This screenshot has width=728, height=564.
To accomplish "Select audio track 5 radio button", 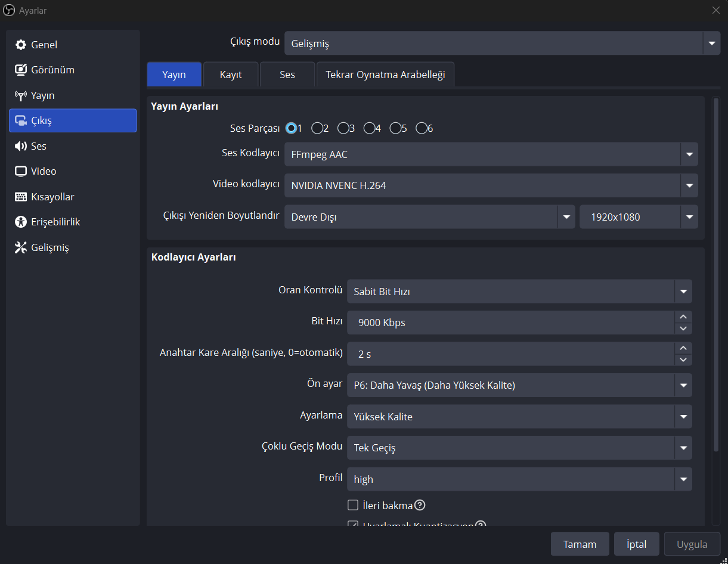I will tap(395, 128).
